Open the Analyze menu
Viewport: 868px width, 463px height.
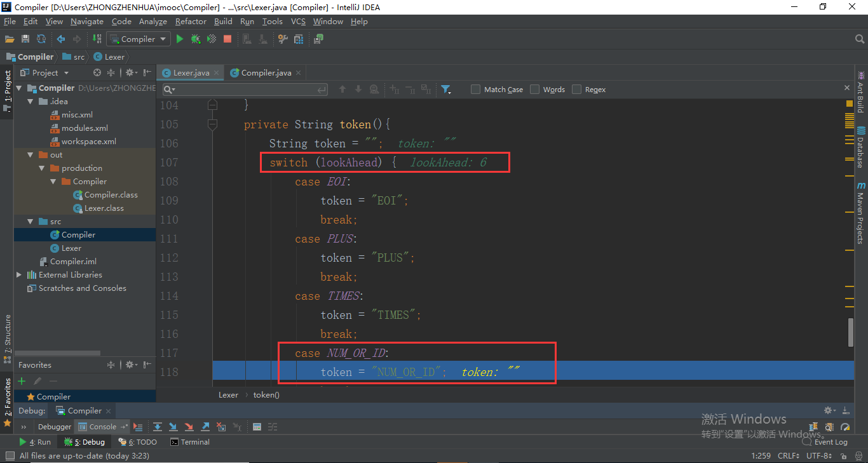pyautogui.click(x=153, y=21)
